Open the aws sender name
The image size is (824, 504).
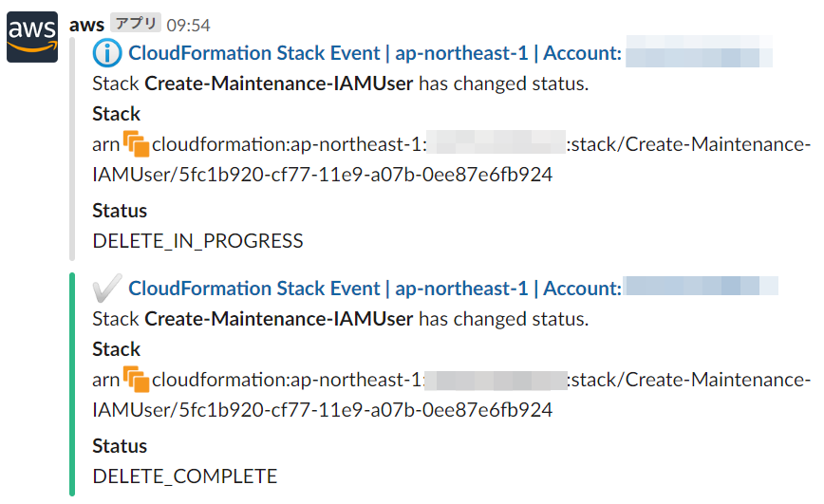(86, 25)
